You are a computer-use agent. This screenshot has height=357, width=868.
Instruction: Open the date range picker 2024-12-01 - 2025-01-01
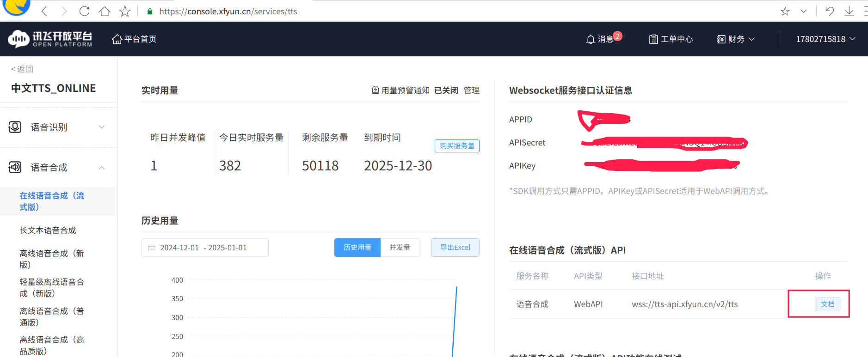[205, 248]
